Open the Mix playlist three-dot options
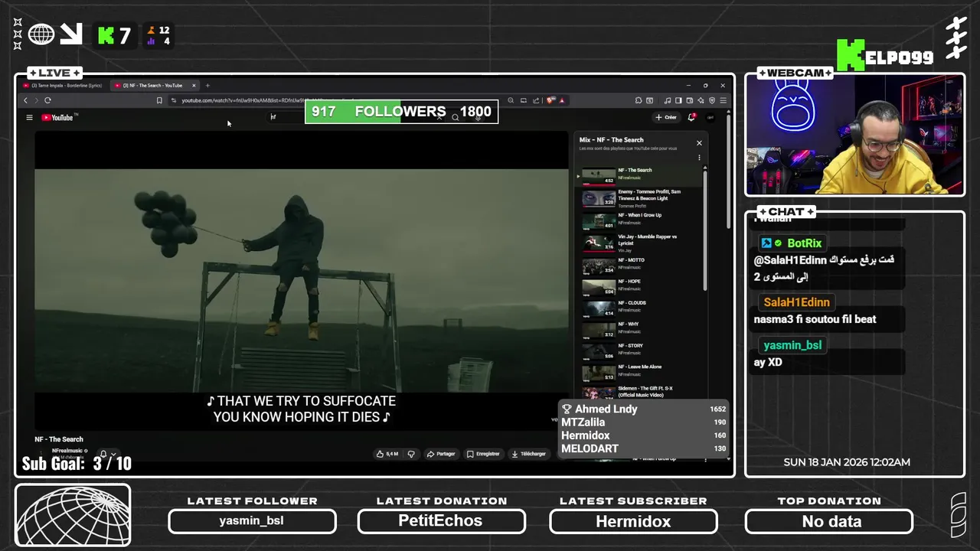Viewport: 980px width, 551px height. [x=699, y=158]
